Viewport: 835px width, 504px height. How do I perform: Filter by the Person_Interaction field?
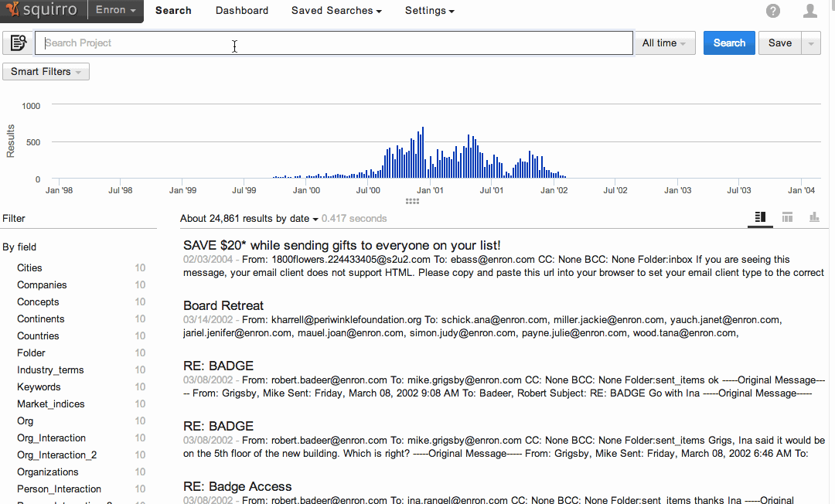pyautogui.click(x=59, y=489)
